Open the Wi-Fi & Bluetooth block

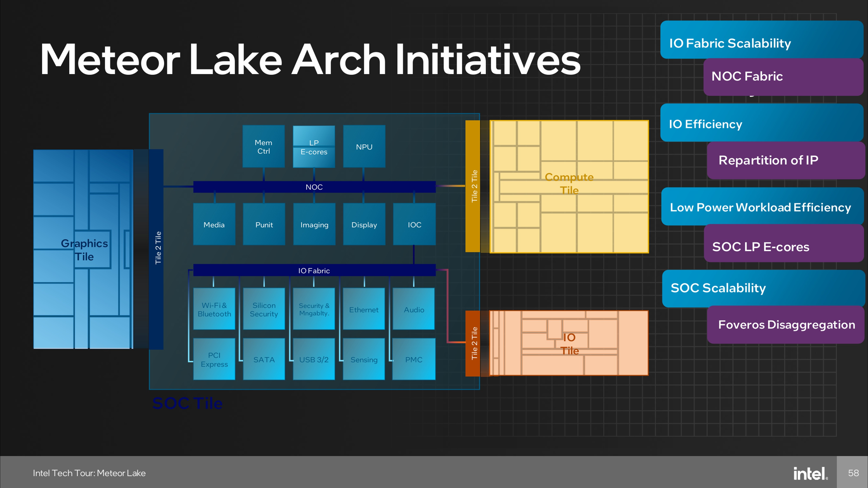(x=214, y=310)
